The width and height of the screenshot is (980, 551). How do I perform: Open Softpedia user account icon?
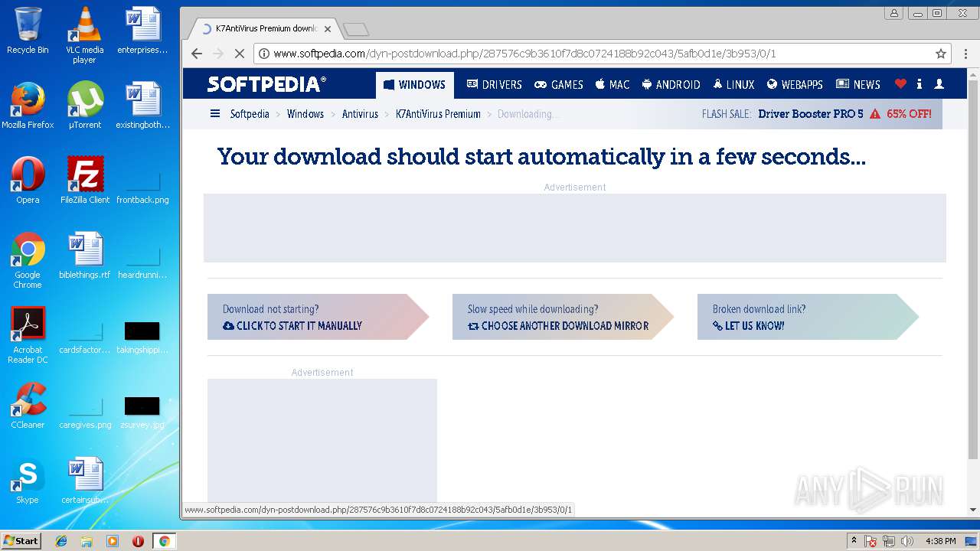coord(939,84)
